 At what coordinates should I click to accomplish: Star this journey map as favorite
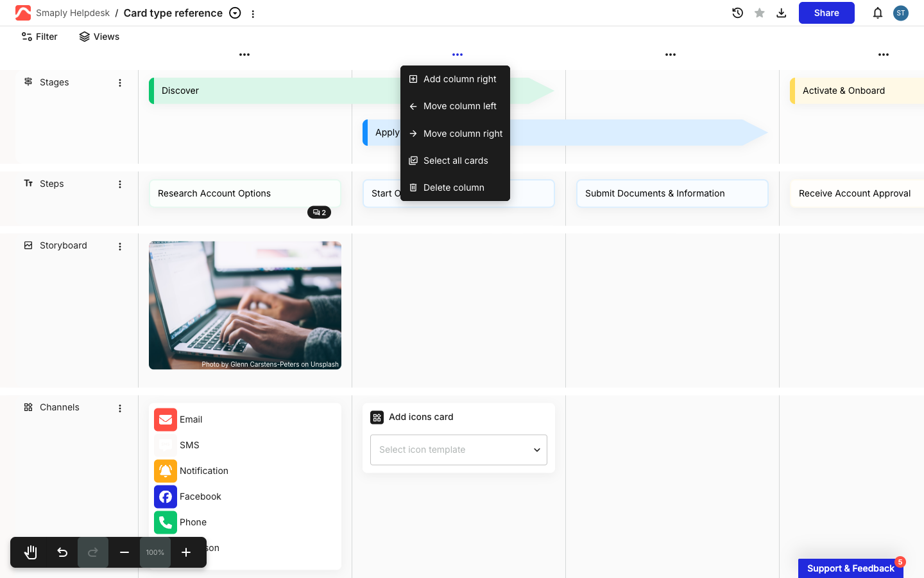(x=760, y=13)
